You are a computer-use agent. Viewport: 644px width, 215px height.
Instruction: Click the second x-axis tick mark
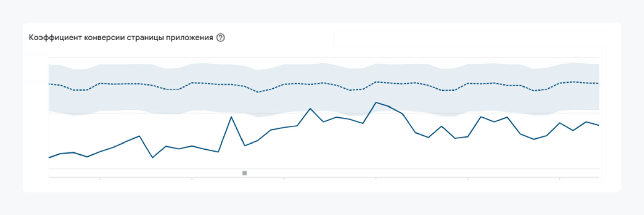(x=192, y=179)
